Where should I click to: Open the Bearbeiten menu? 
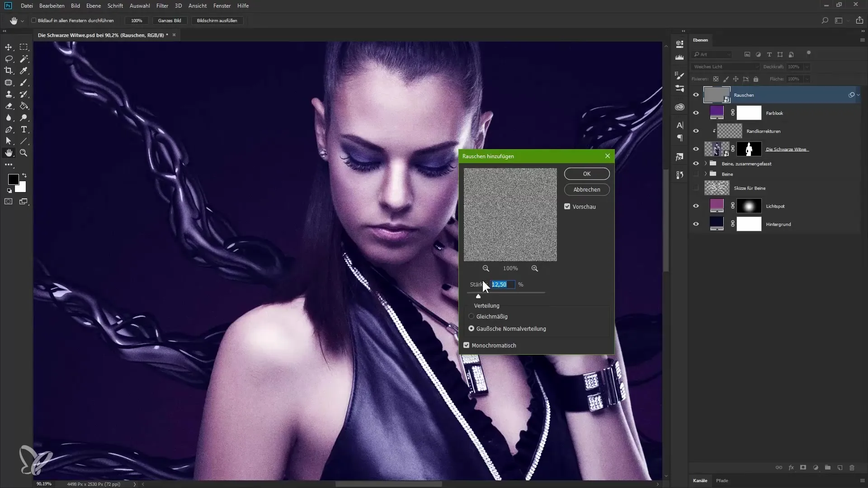[x=52, y=5]
